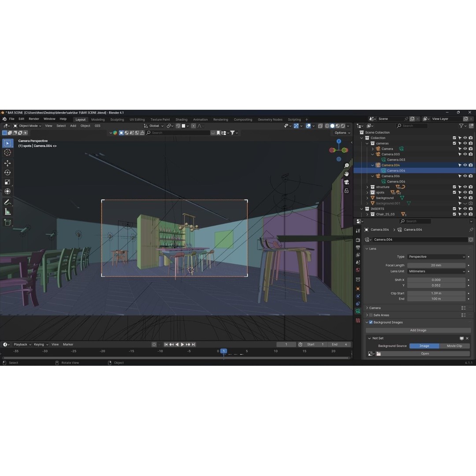This screenshot has height=476, width=476.
Task: Open the Lens Unit dropdown
Action: [x=436, y=271]
